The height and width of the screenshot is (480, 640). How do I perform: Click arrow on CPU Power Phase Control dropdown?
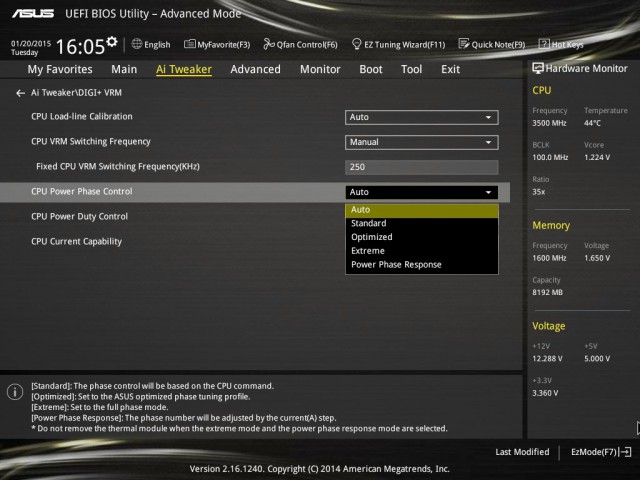[x=488, y=192]
